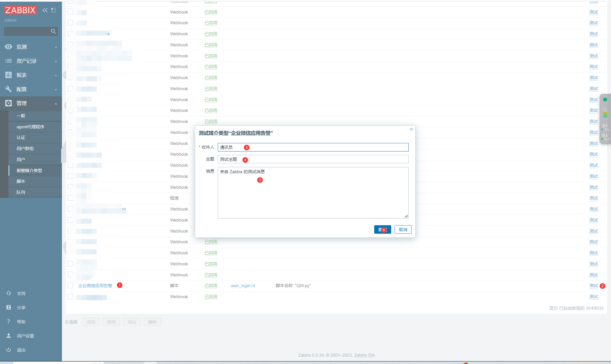611x364 pixels.
Task: Open the 队列 submenu item
Action: pos(35,192)
